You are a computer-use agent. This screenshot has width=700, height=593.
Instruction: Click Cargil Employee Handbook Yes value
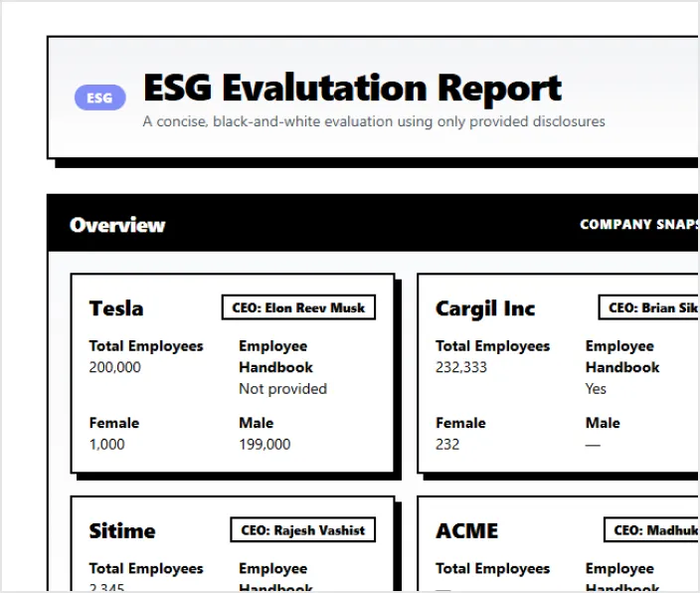click(x=596, y=389)
